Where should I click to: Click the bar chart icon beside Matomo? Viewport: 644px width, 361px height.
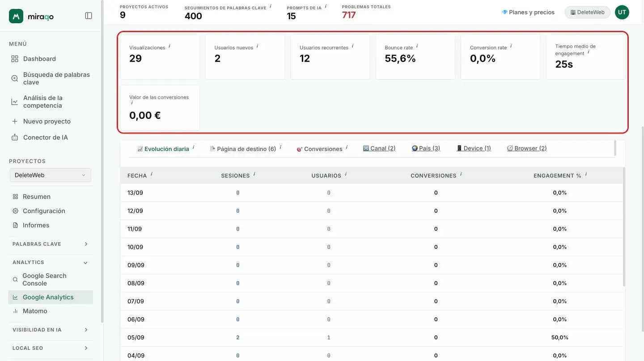[16, 311]
